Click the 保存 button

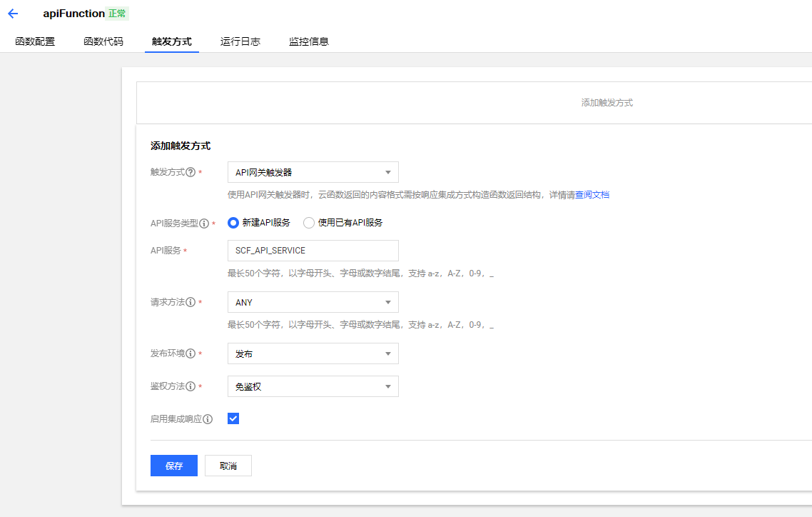[x=173, y=465]
